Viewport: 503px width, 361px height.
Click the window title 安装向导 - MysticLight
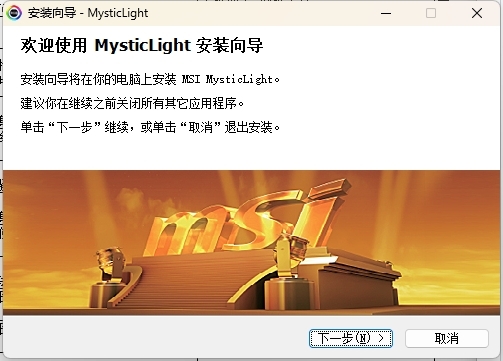88,13
